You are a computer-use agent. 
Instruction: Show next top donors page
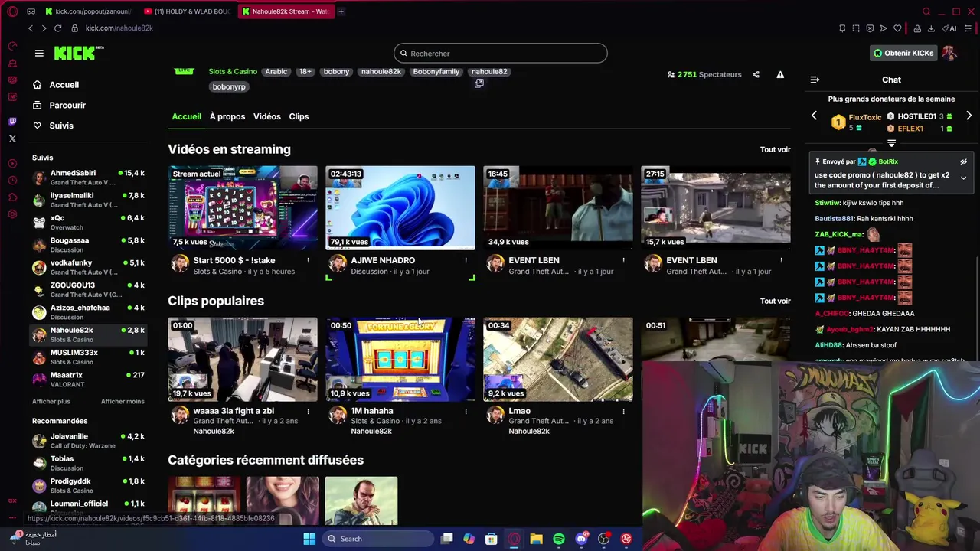click(969, 116)
